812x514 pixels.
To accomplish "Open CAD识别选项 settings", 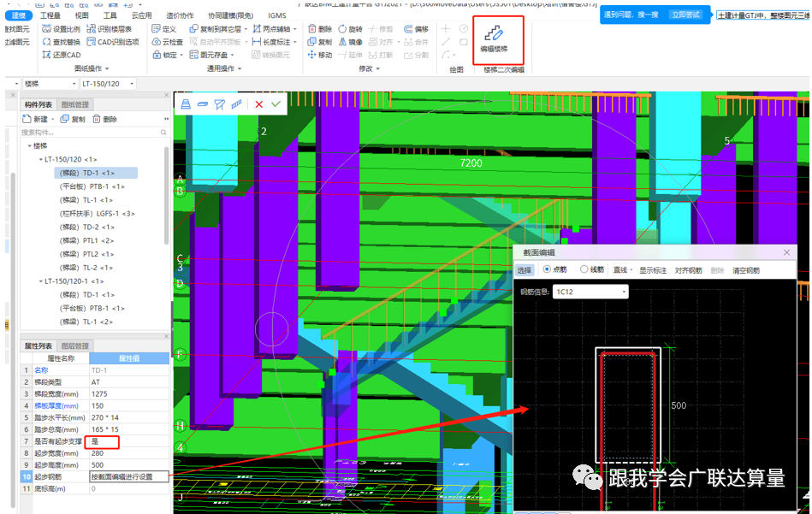I will pyautogui.click(x=113, y=42).
